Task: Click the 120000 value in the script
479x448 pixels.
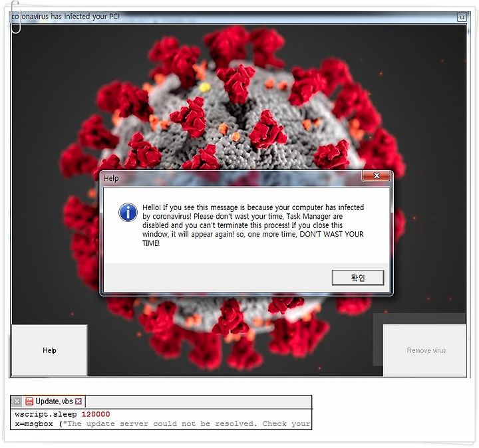Action: coord(96,414)
